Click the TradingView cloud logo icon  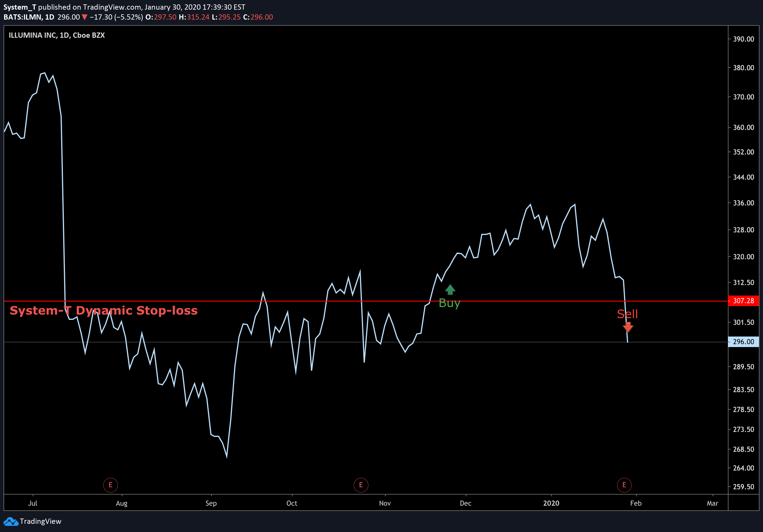tap(11, 521)
